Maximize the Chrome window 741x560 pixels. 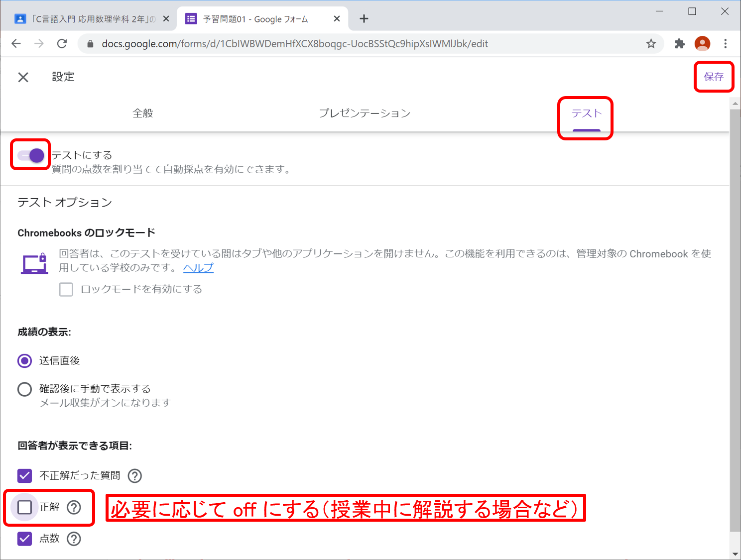692,11
